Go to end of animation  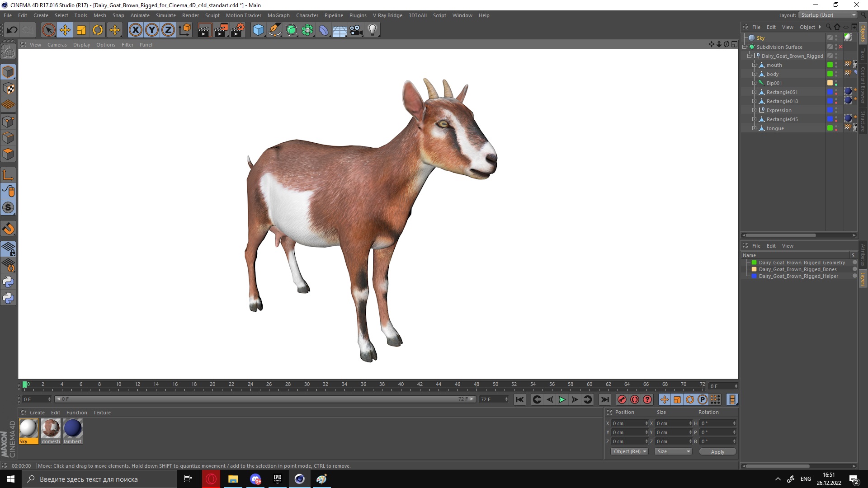pyautogui.click(x=604, y=399)
